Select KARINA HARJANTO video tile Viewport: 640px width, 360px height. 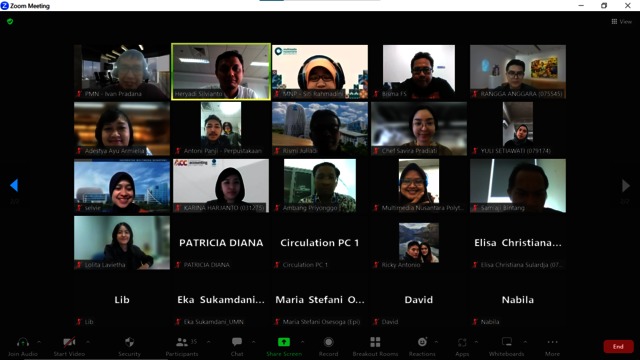(x=221, y=186)
